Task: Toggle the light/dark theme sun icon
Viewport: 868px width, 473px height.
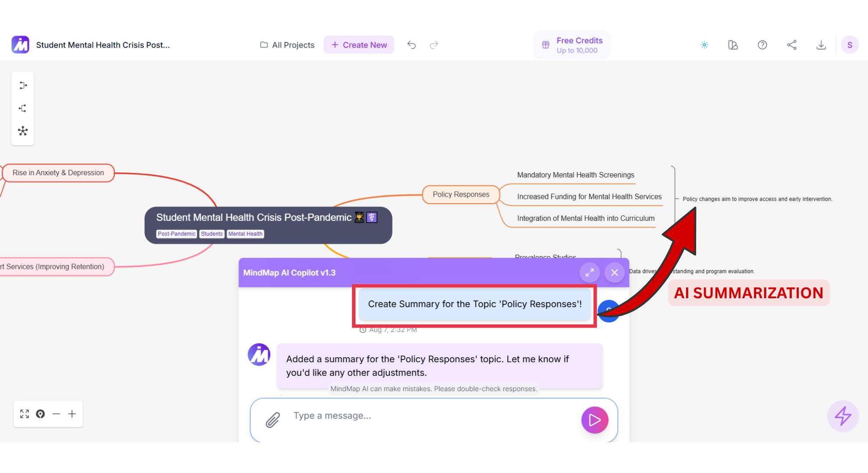Action: (x=704, y=45)
